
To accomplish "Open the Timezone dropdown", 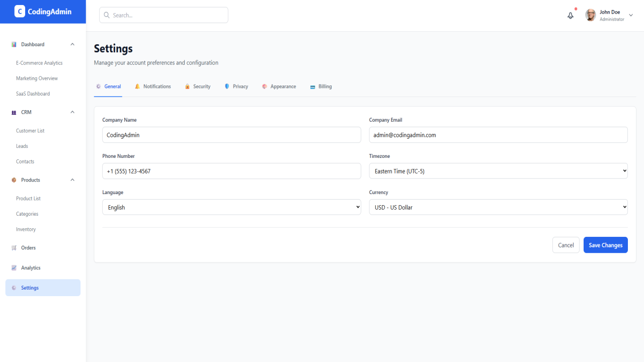I will tap(498, 171).
